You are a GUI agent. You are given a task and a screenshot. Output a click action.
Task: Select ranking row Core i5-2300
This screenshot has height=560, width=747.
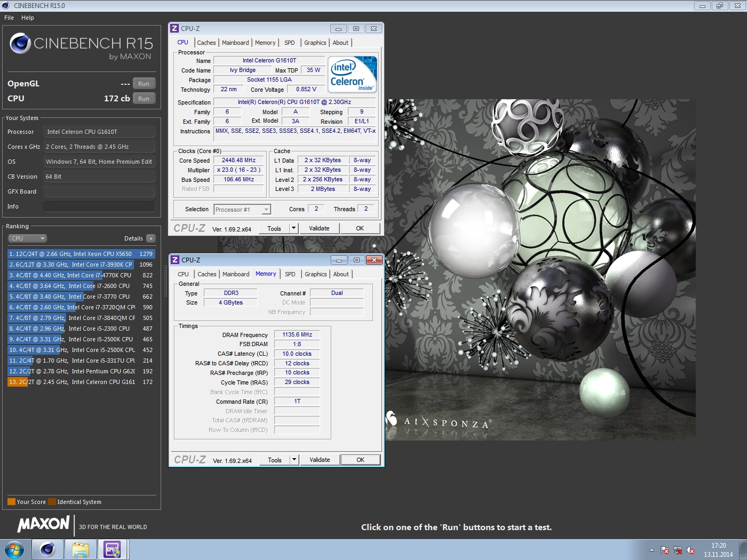81,329
